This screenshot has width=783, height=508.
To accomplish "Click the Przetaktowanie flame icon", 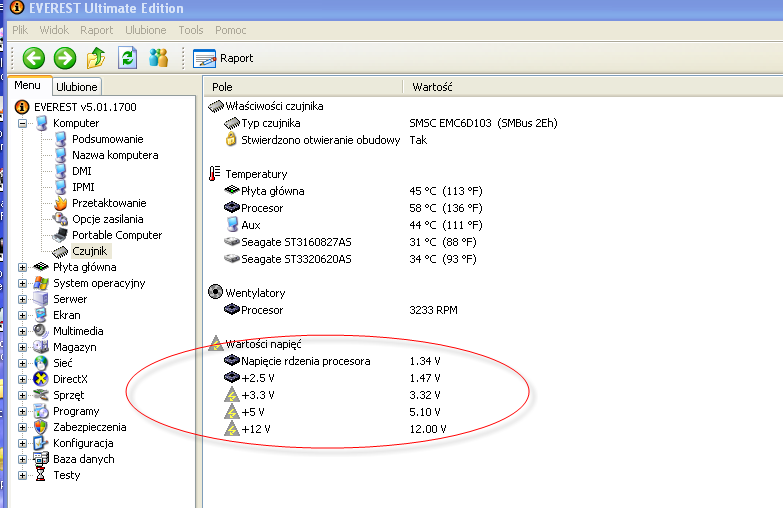I will click(60, 203).
